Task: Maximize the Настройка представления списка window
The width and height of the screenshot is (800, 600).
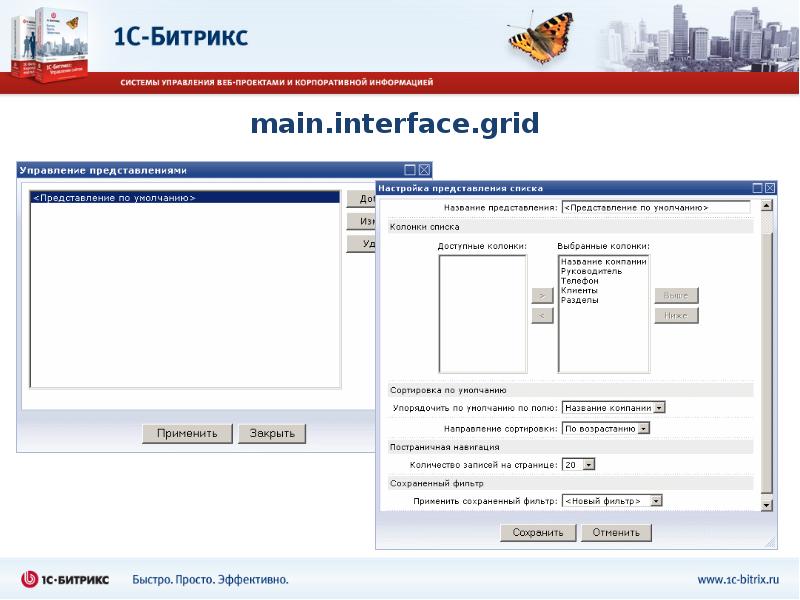Action: [758, 188]
